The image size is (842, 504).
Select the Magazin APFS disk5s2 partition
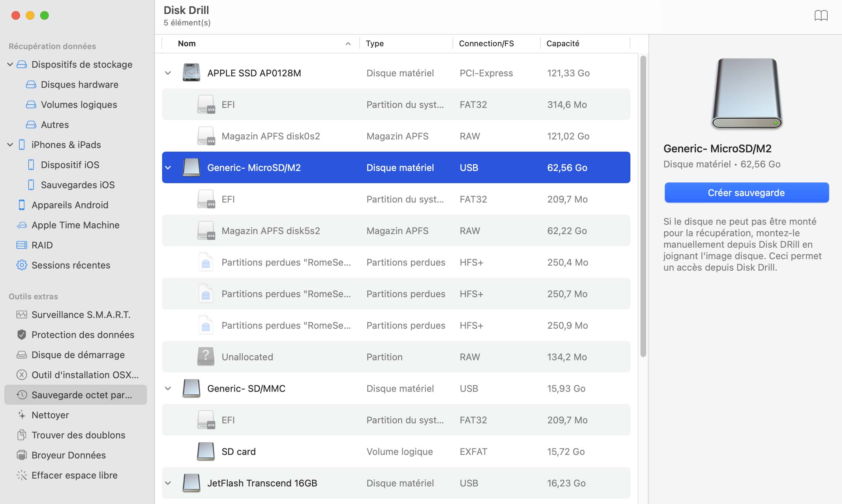coord(271,230)
